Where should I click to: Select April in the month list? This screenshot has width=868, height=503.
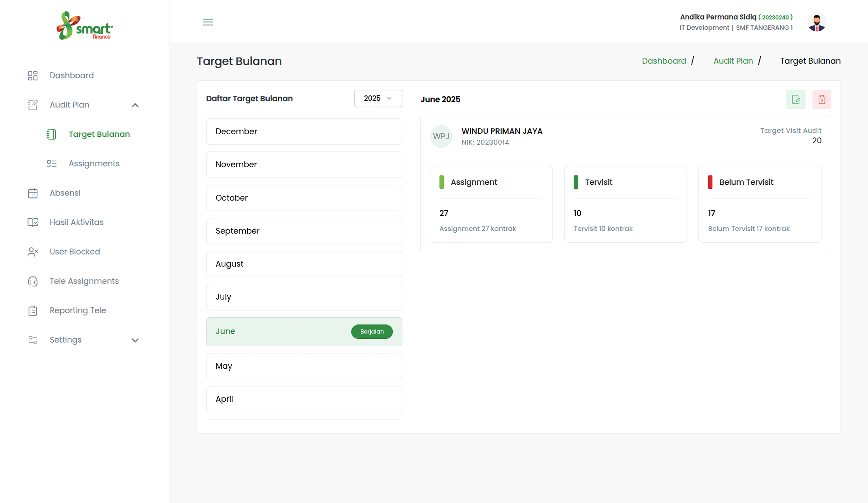[304, 399]
